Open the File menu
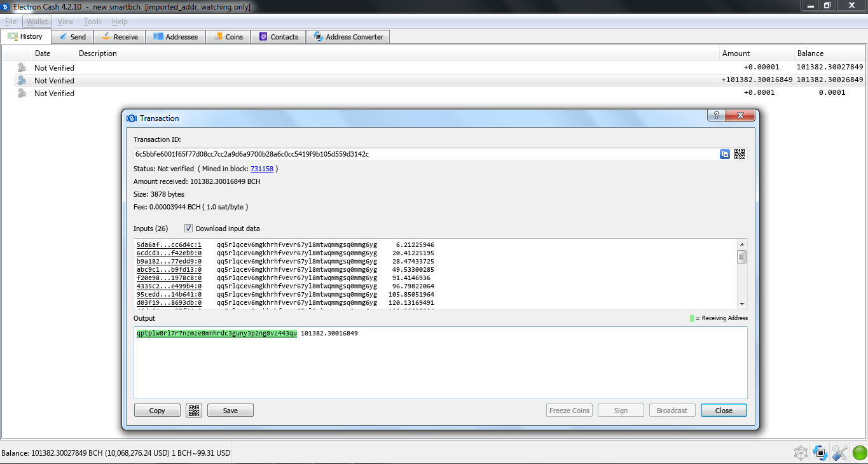This screenshot has width=868, height=464. 11,22
